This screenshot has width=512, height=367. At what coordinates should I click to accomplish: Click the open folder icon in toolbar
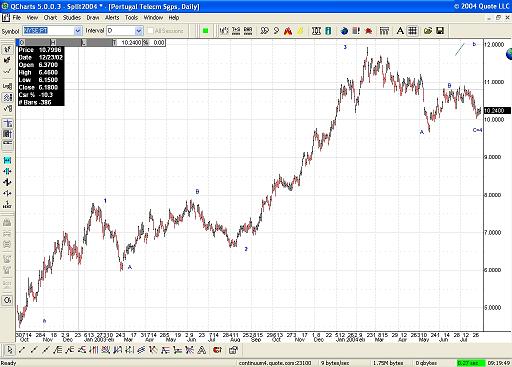428,31
